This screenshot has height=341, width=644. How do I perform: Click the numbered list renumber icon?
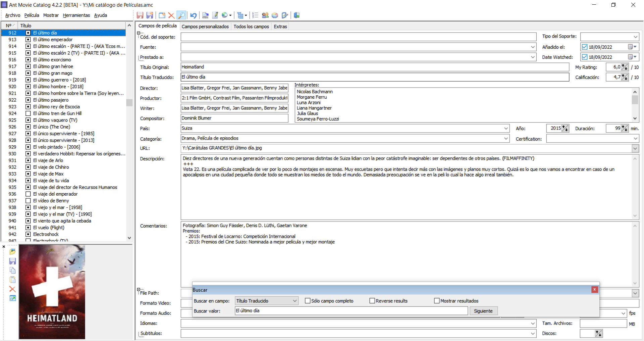[x=255, y=15]
